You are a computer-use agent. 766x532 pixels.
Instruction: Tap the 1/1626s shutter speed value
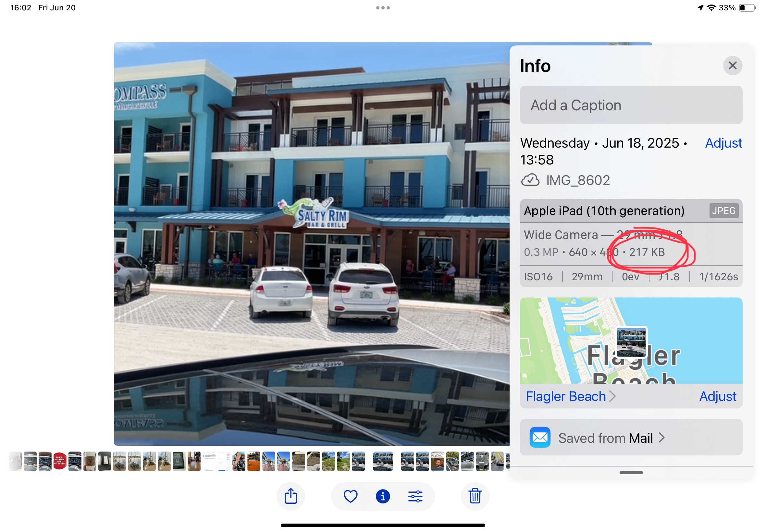tap(718, 277)
